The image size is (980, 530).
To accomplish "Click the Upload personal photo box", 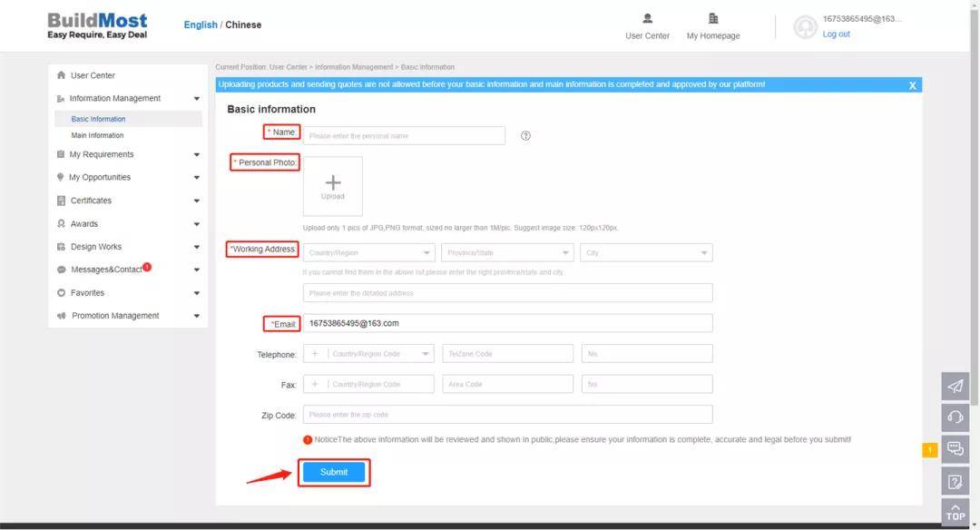I will pos(333,186).
